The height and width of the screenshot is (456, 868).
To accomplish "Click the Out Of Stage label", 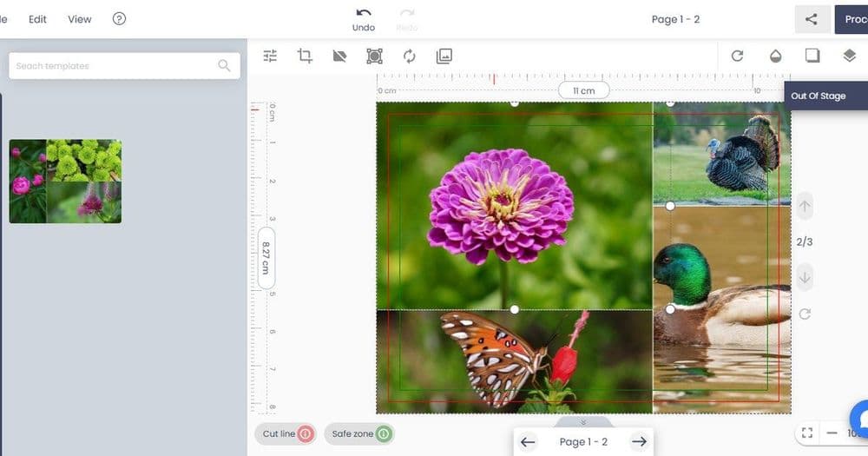I will point(819,96).
